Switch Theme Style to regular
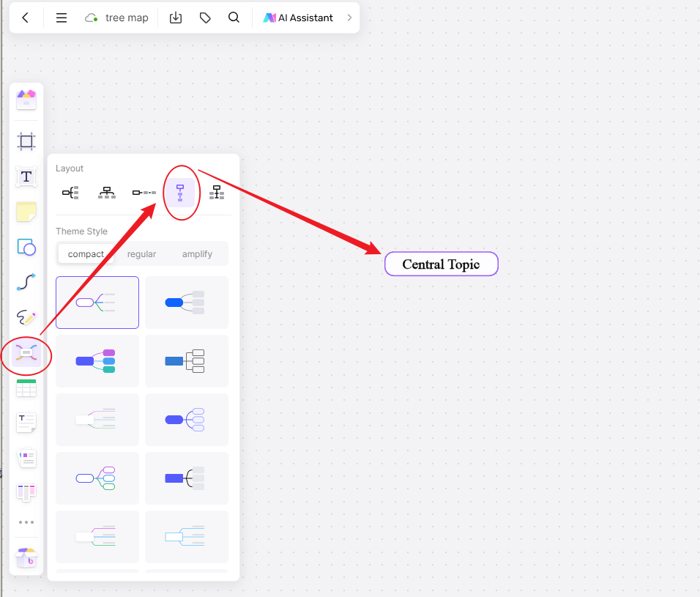Screen dimensions: 700x597 tap(141, 254)
